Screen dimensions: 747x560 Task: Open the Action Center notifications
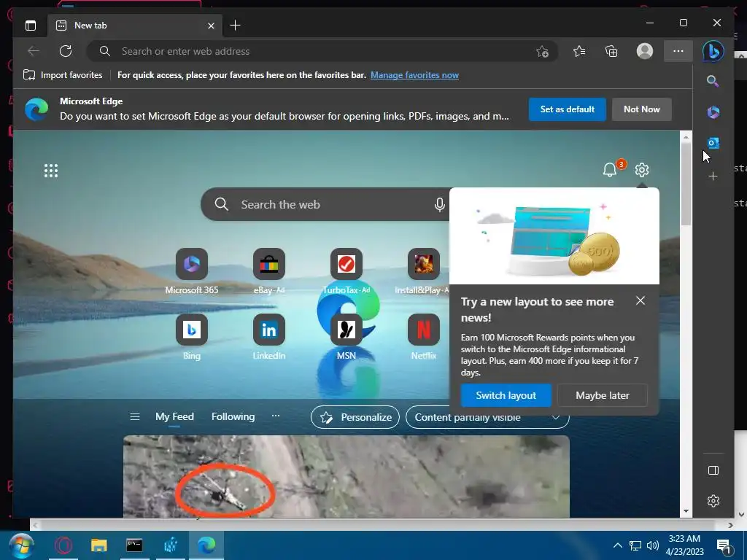coord(724,546)
